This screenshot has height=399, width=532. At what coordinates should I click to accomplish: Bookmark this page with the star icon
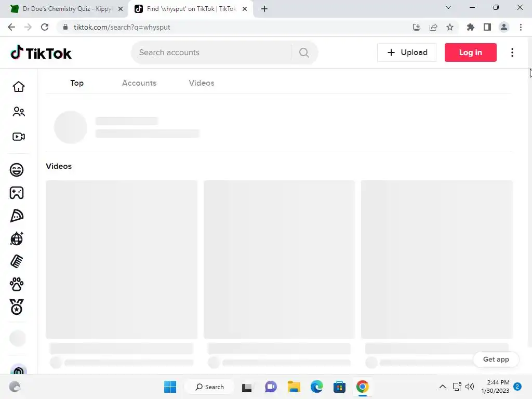point(450,27)
